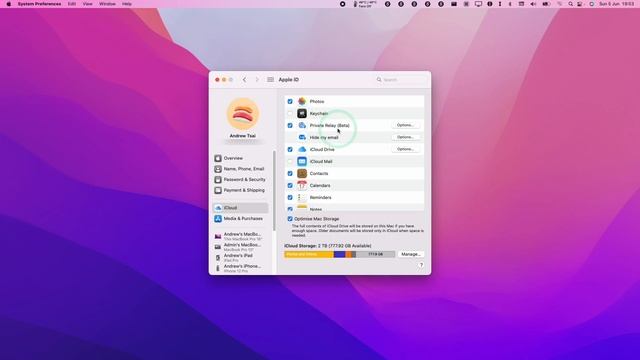Click the Andrew's iPad device icon

pyautogui.click(x=218, y=258)
